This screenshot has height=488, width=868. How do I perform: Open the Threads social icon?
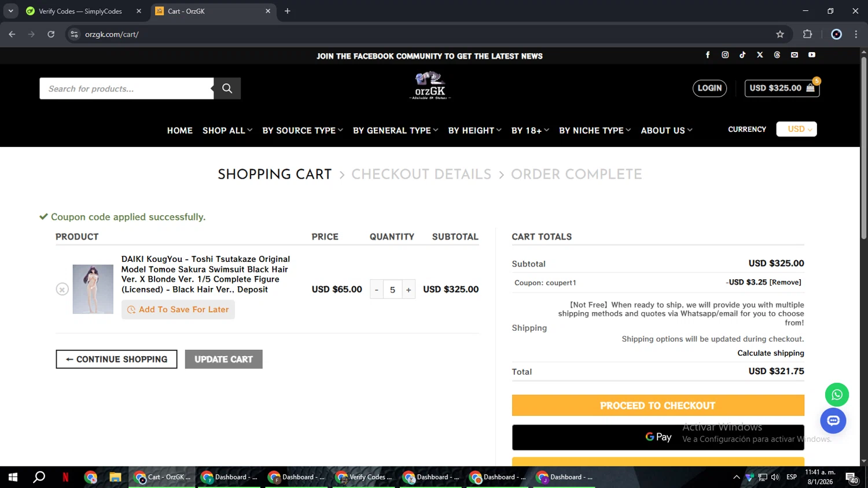(777, 55)
